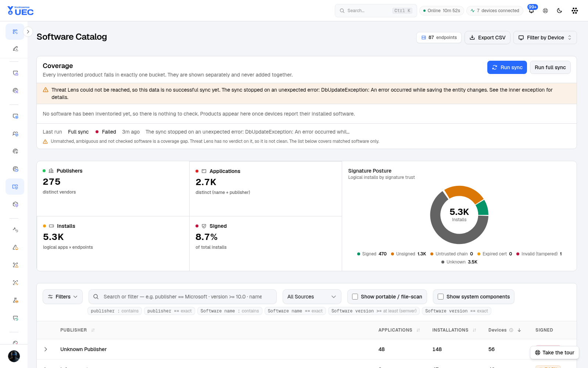
Task: Open the sidebar user-with-cube icon
Action: [x=15, y=134]
